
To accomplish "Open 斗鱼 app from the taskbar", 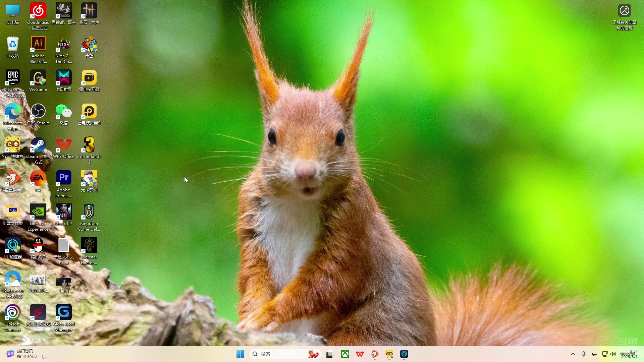I will (x=374, y=354).
